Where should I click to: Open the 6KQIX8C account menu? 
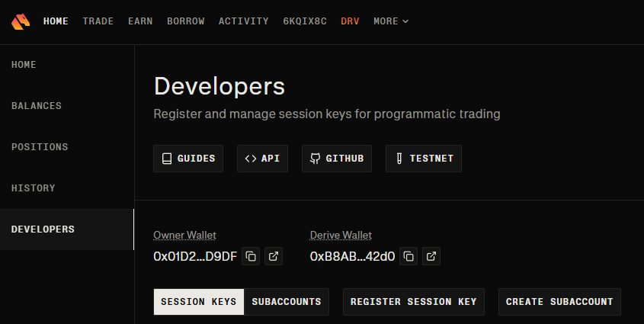[x=305, y=21]
